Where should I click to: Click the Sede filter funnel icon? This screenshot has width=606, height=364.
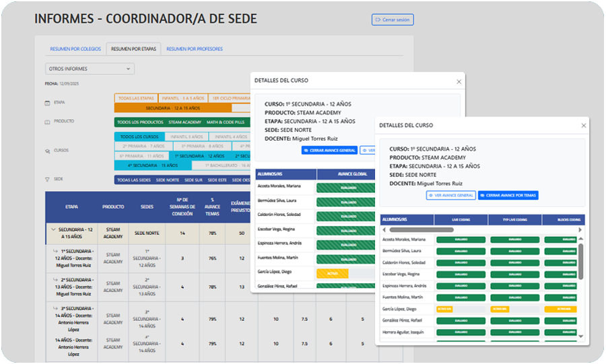click(47, 180)
